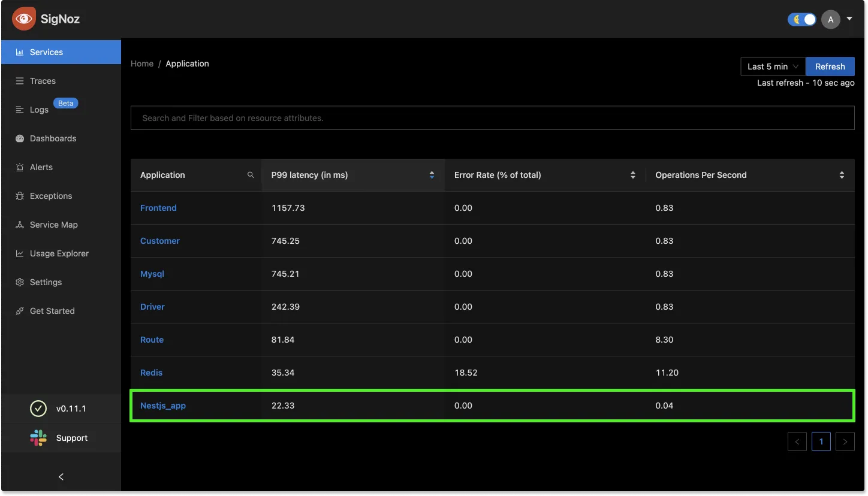Image resolution: width=868 pixels, height=496 pixels.
Task: Click the Refresh button
Action: tap(830, 66)
